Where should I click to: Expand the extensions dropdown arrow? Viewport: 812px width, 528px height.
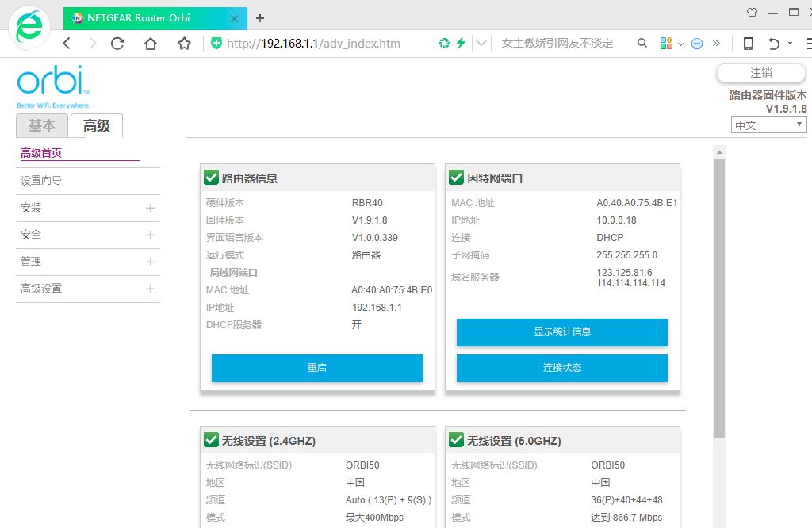pyautogui.click(x=680, y=44)
